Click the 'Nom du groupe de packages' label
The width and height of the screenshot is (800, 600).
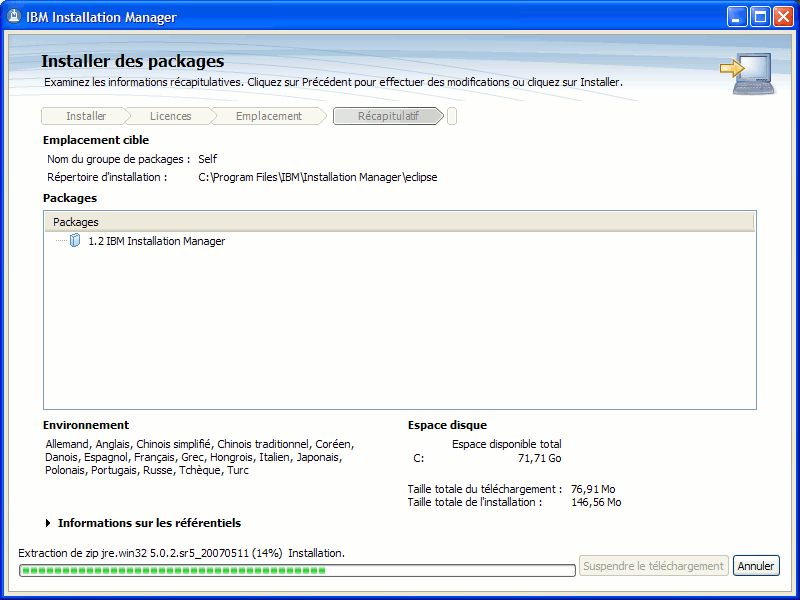coord(118,159)
